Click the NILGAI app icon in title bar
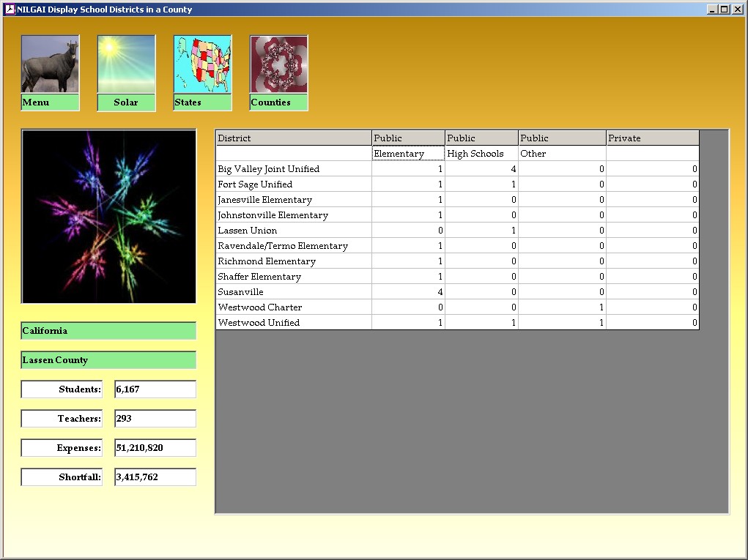Screen dimensions: 748x560 [10, 10]
